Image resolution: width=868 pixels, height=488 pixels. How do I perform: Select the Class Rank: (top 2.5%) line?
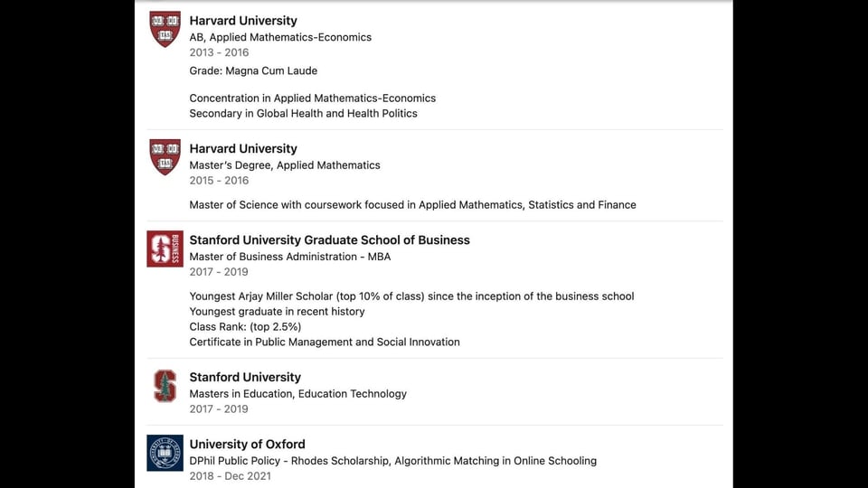point(245,327)
